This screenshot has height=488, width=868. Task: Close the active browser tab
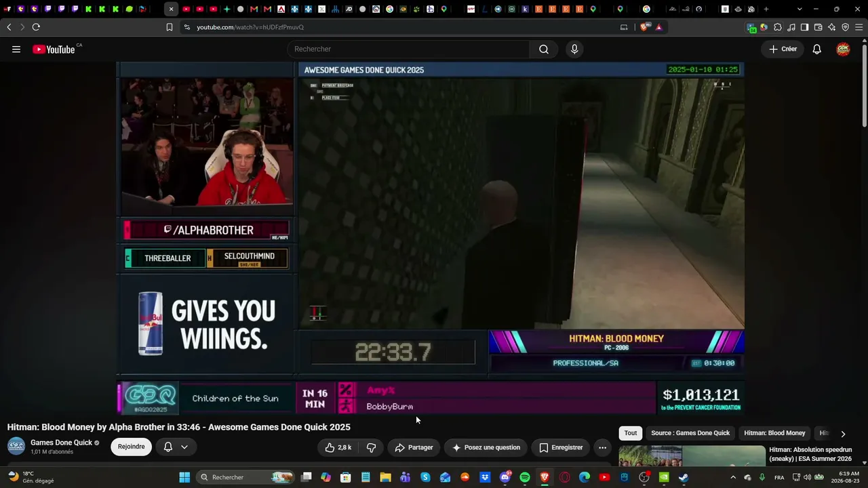click(x=171, y=9)
